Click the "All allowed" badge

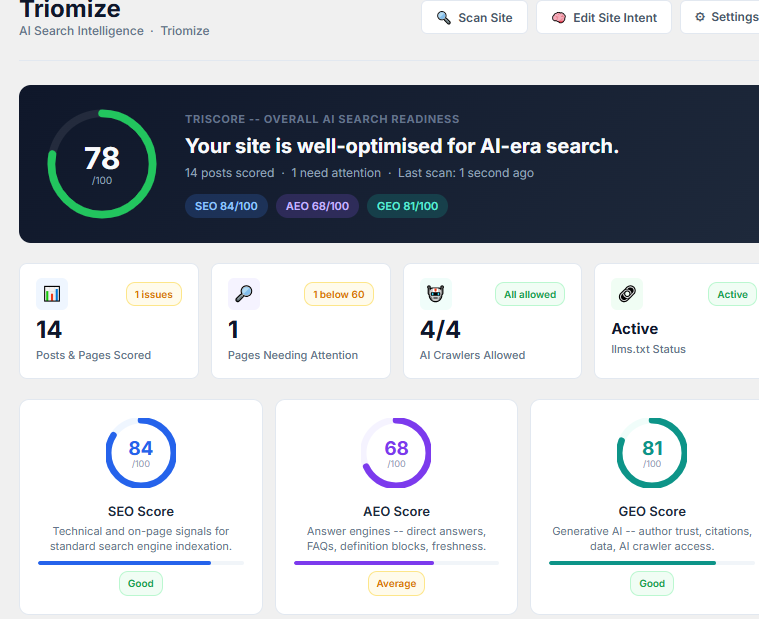(530, 294)
